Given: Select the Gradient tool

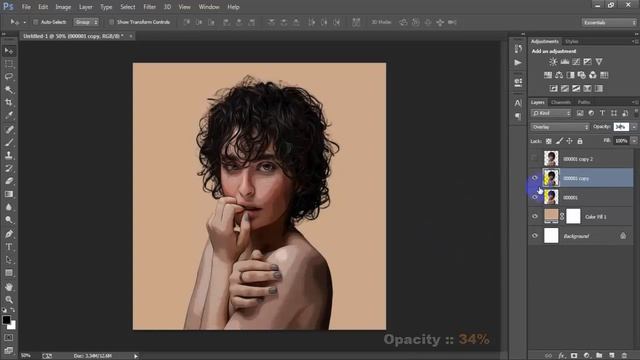Looking at the screenshot, I should [x=9, y=194].
